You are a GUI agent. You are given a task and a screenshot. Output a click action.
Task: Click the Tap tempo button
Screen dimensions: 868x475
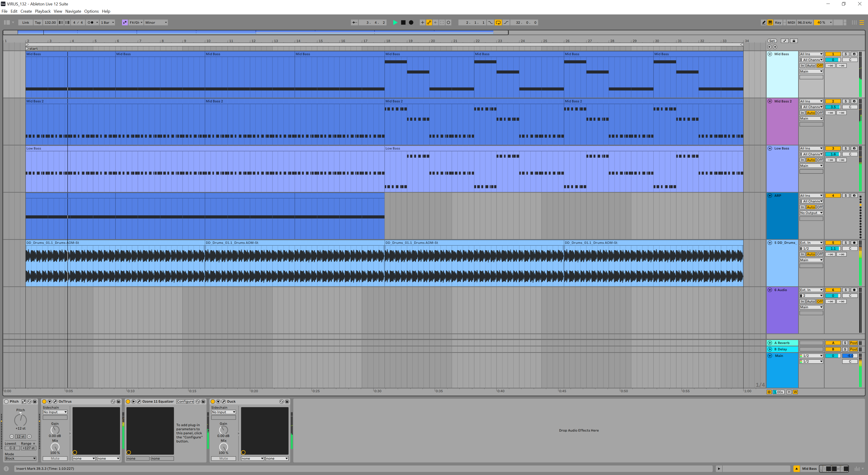point(38,23)
